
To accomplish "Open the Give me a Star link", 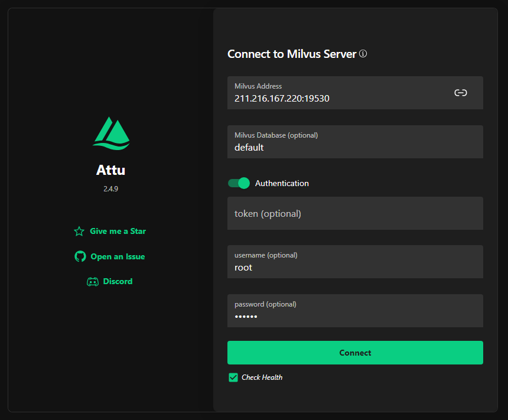I will [110, 232].
